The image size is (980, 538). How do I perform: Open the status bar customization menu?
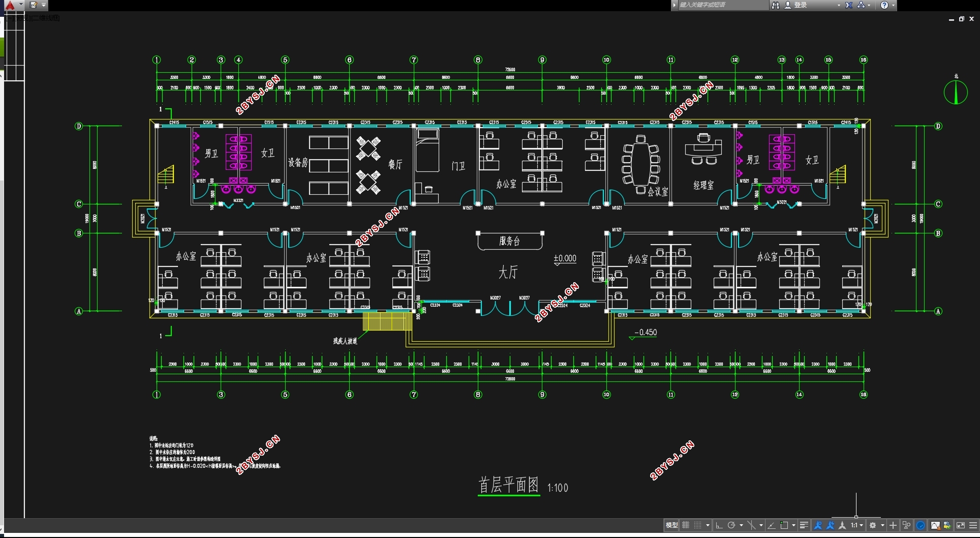pyautogui.click(x=973, y=525)
